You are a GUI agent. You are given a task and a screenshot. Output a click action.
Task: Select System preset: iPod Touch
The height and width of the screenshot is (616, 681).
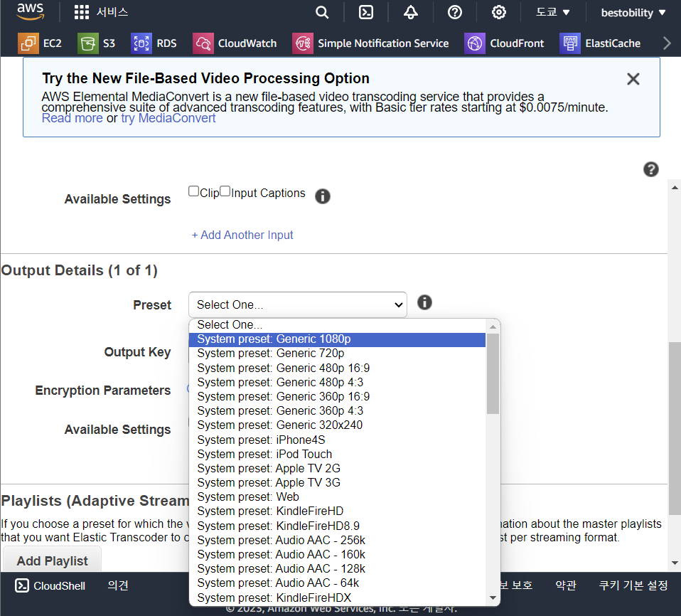(x=337, y=454)
